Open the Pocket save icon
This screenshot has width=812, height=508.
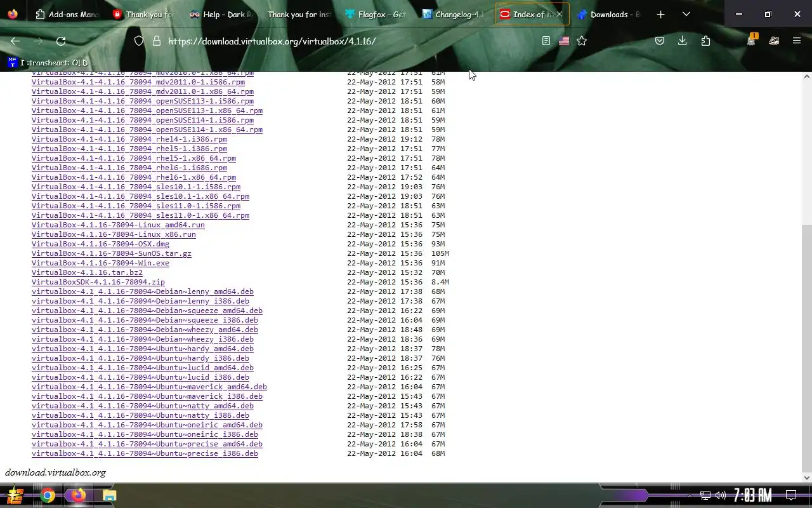(x=660, y=41)
